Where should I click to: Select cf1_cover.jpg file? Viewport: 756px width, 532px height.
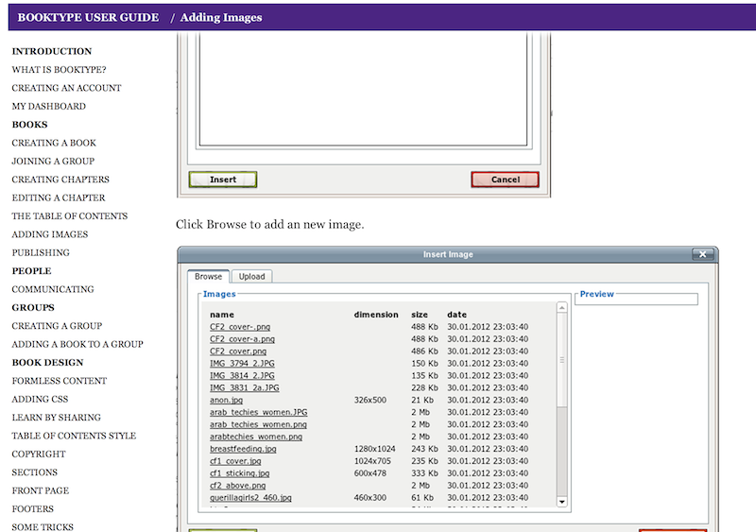(x=235, y=461)
